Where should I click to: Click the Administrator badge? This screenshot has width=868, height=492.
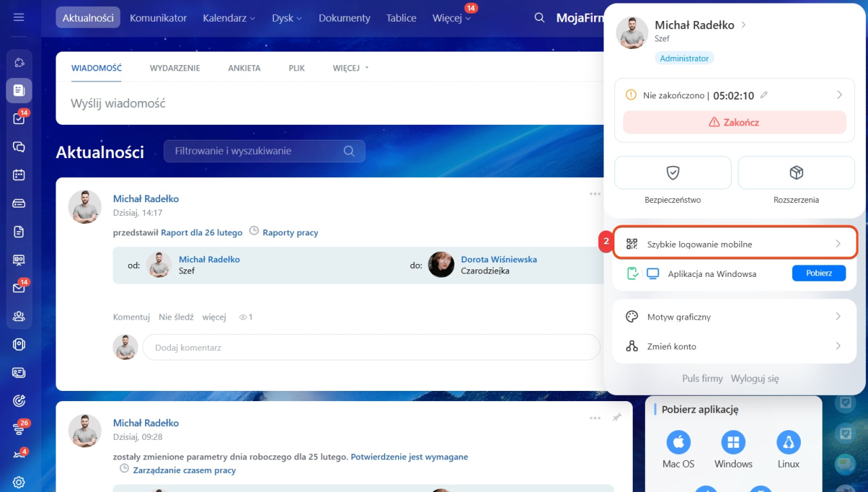(x=684, y=58)
